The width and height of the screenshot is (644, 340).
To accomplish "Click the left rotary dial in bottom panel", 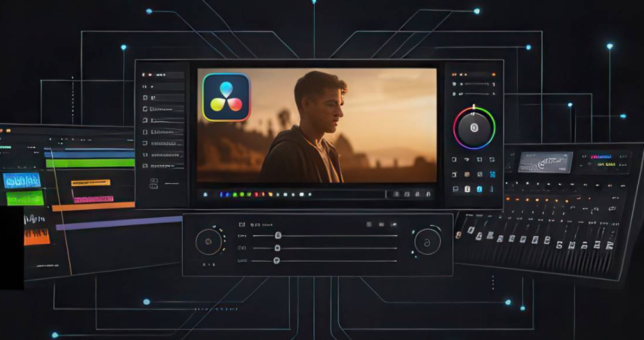I will click(x=208, y=242).
